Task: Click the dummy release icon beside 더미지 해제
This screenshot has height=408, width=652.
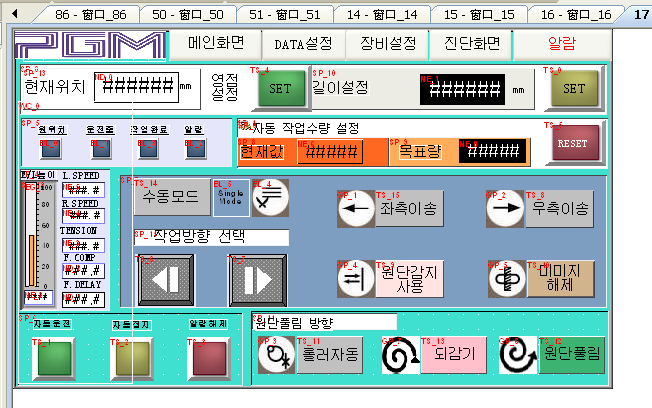Action: point(506,280)
